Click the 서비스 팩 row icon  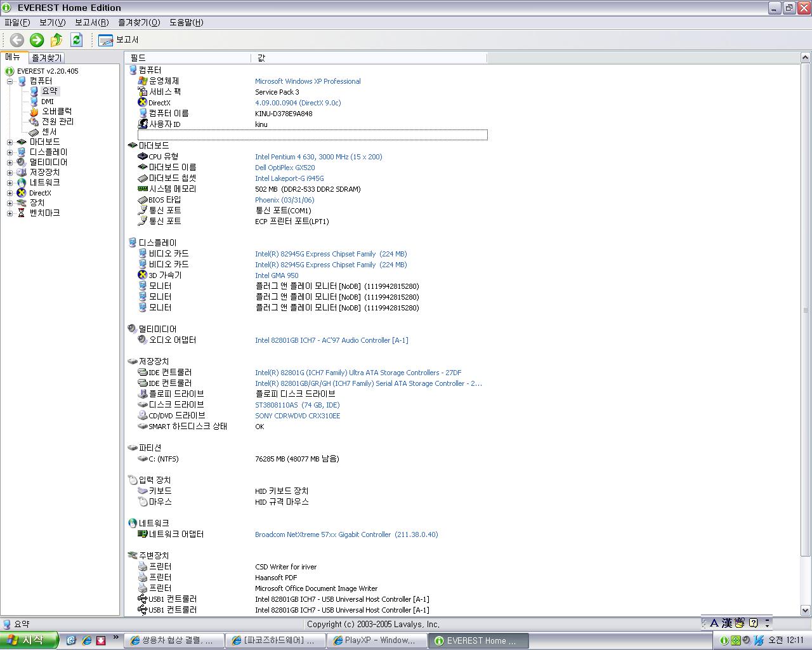click(143, 92)
